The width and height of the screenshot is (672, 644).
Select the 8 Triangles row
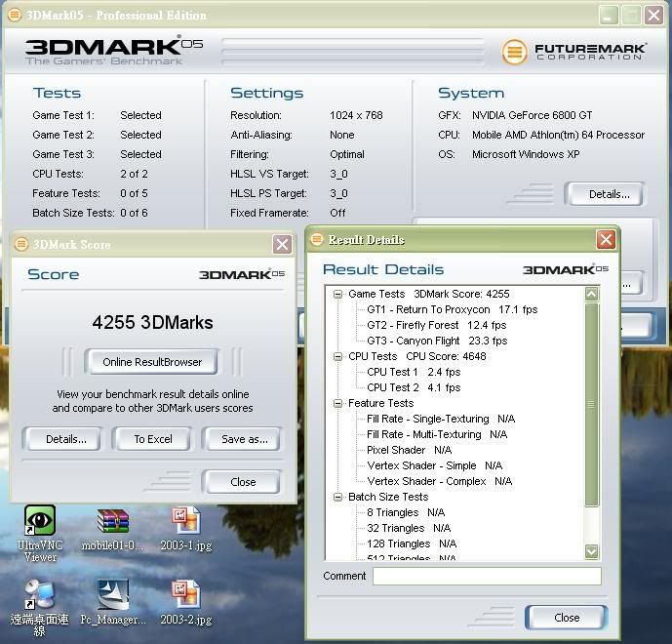point(406,512)
